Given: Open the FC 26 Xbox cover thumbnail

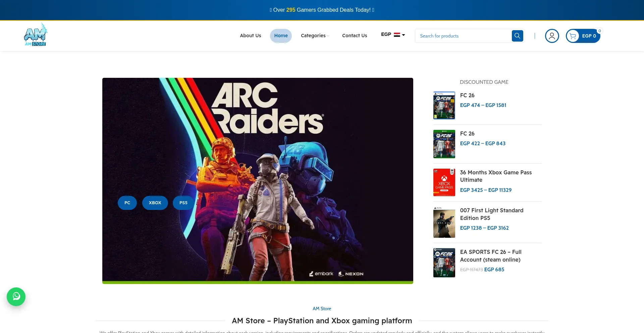Looking at the screenshot, I should click(x=444, y=144).
